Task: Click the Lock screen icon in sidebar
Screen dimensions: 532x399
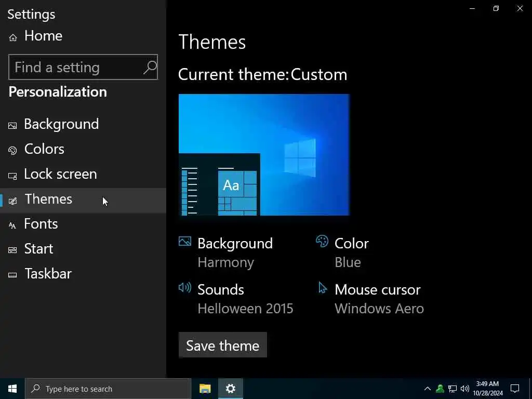Action: (x=12, y=176)
